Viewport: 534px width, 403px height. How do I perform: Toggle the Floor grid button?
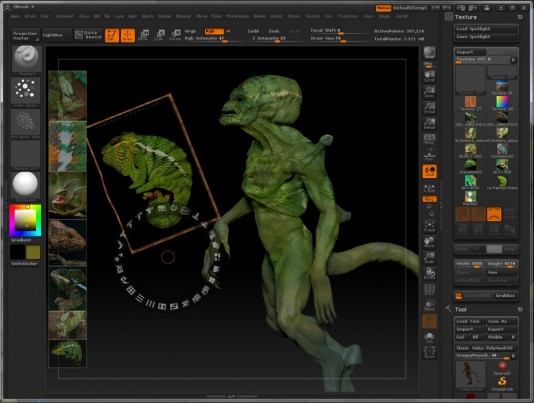point(429,155)
